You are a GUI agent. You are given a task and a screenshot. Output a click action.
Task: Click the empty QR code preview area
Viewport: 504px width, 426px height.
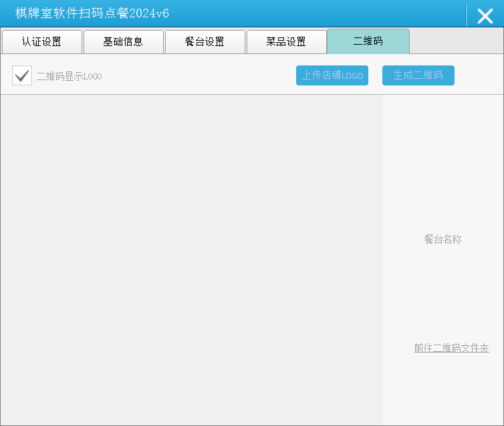pyautogui.click(x=191, y=259)
